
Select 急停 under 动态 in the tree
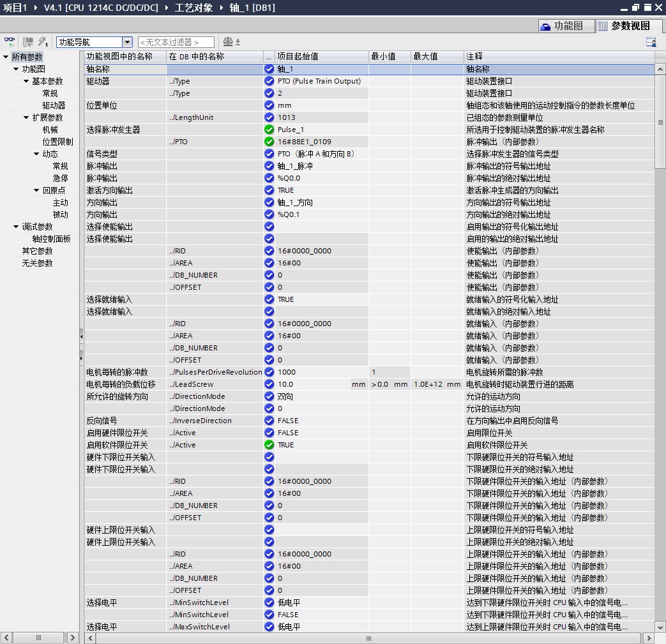60,178
